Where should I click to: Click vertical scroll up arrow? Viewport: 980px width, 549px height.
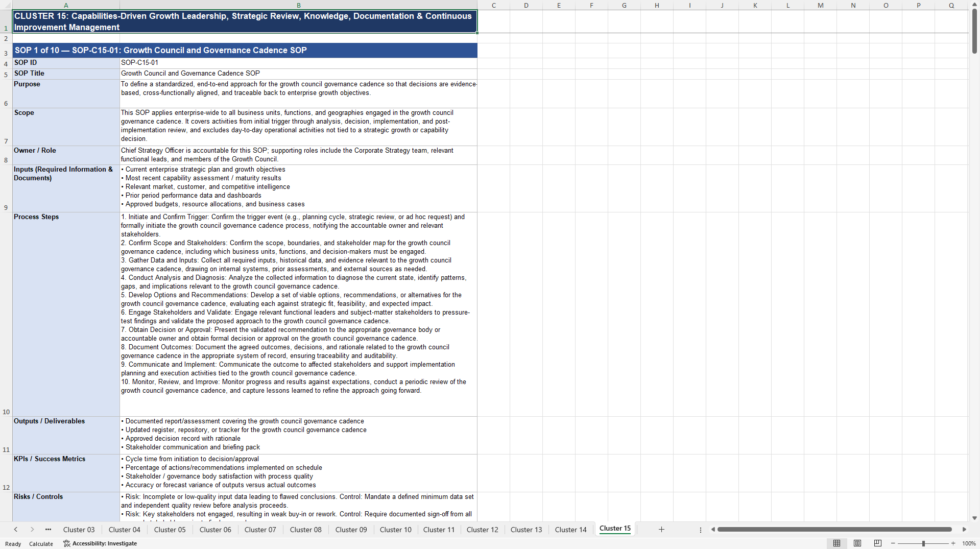click(974, 4)
